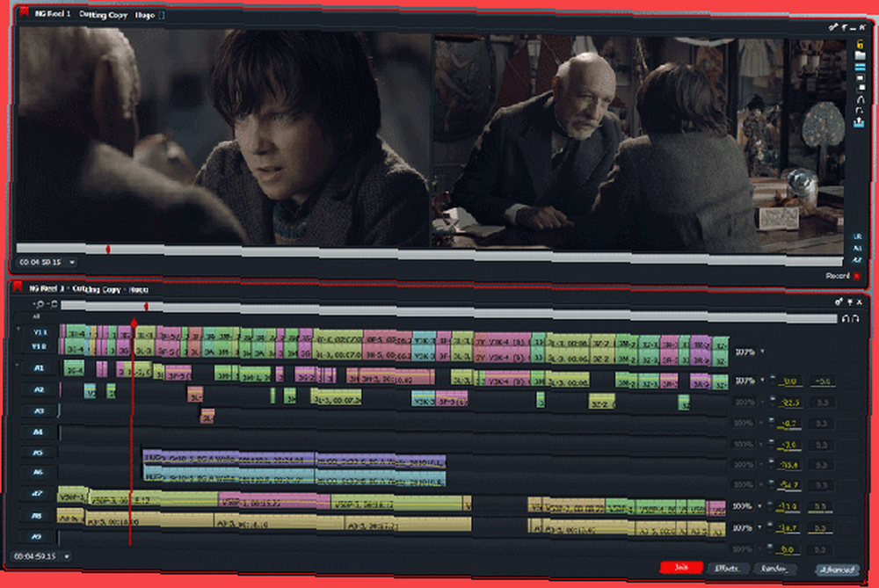The width and height of the screenshot is (879, 588).
Task: Click the red logo in timeline title bar
Action: click(18, 287)
